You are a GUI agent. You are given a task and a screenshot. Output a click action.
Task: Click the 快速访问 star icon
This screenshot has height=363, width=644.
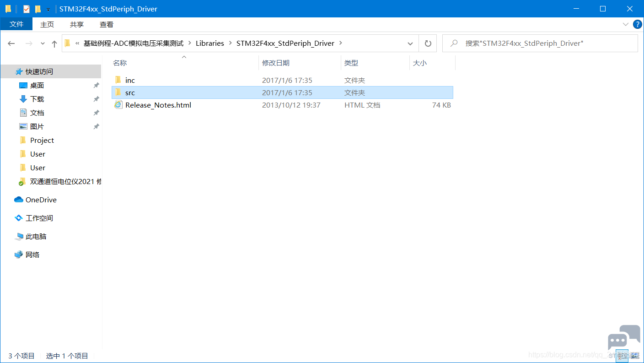pyautogui.click(x=19, y=72)
